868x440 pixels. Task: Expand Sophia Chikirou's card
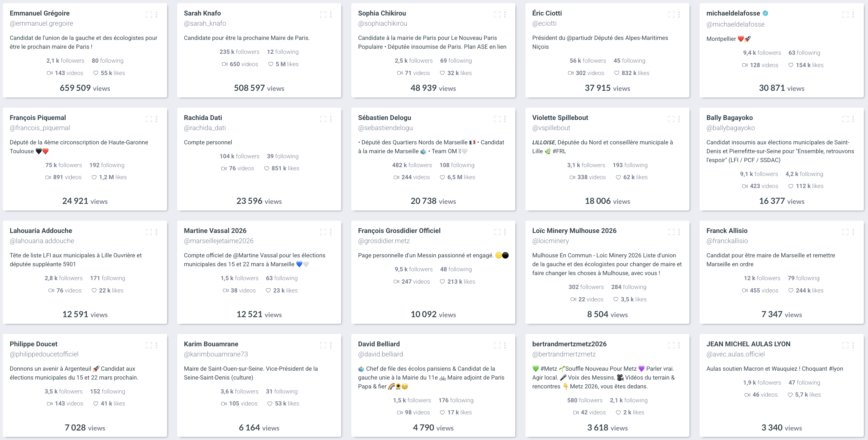[497, 15]
